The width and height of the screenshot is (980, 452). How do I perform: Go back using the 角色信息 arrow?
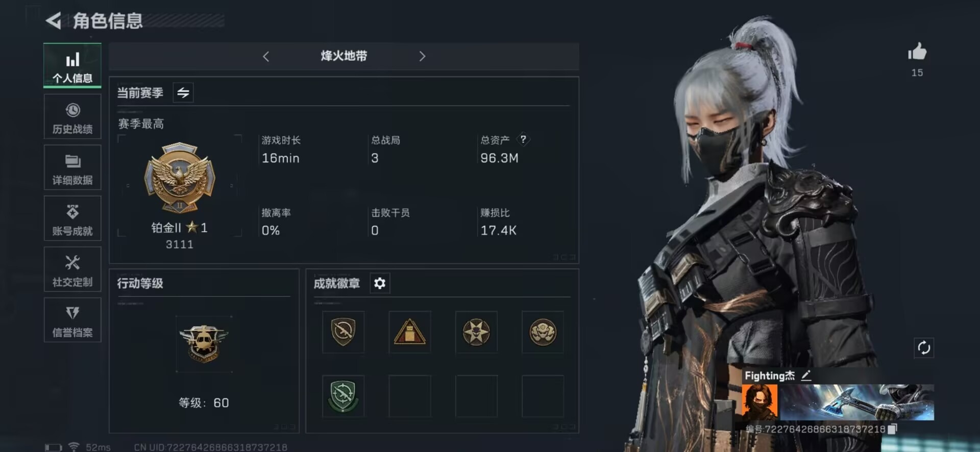pos(54,20)
